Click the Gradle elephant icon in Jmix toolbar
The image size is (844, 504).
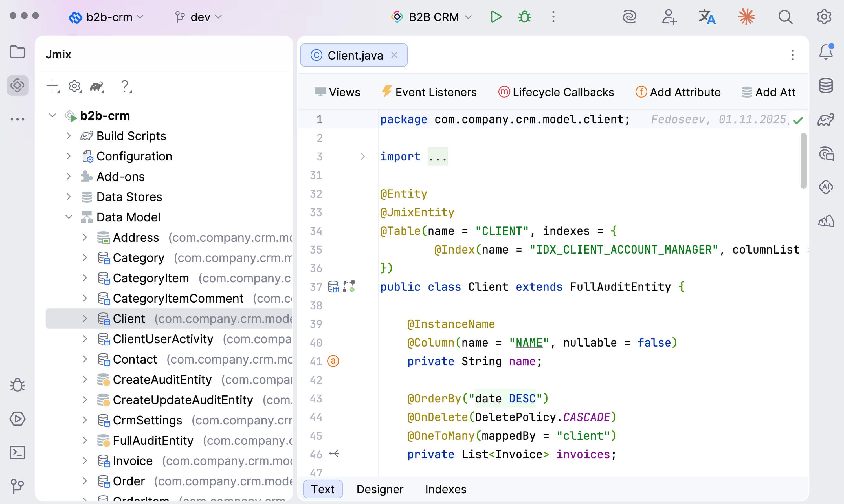point(97,86)
